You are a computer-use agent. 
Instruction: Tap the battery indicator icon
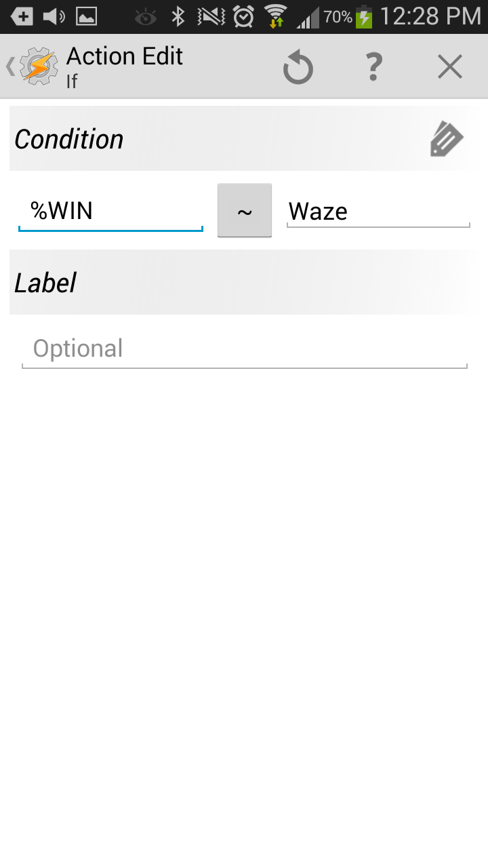click(365, 16)
